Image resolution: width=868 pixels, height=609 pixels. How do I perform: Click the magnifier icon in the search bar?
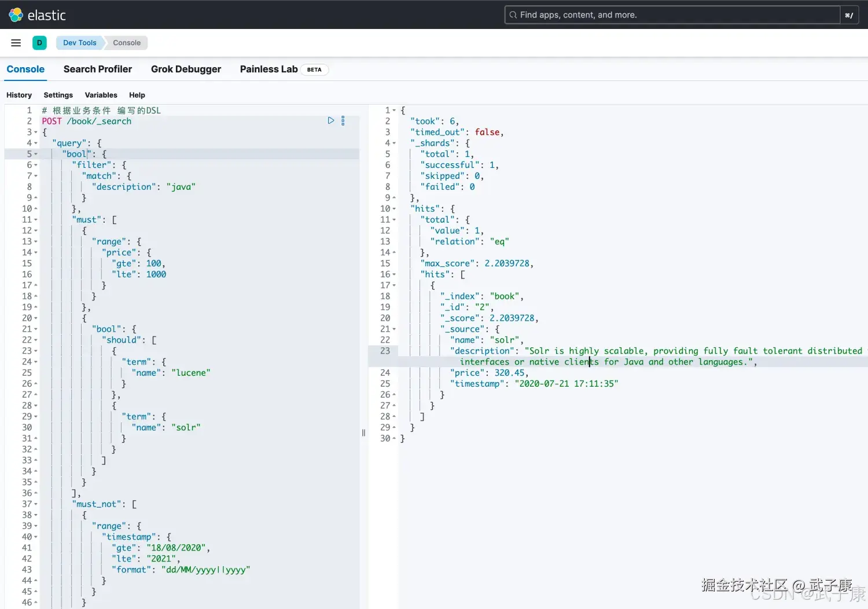click(x=513, y=14)
